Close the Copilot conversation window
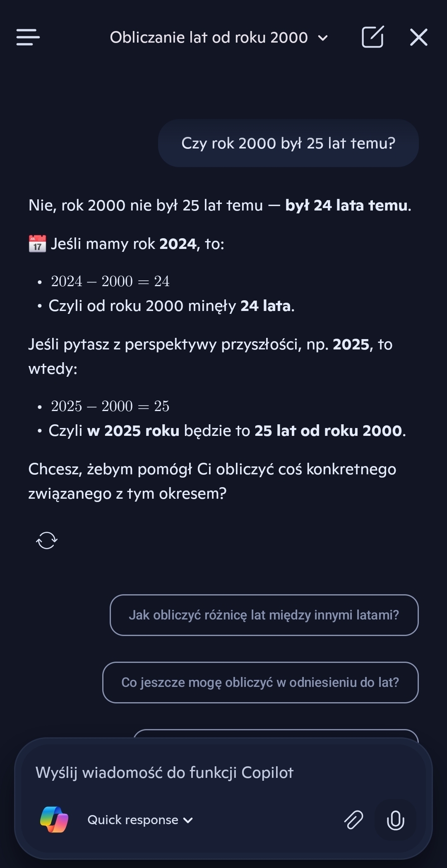The width and height of the screenshot is (447, 868). pyautogui.click(x=418, y=37)
